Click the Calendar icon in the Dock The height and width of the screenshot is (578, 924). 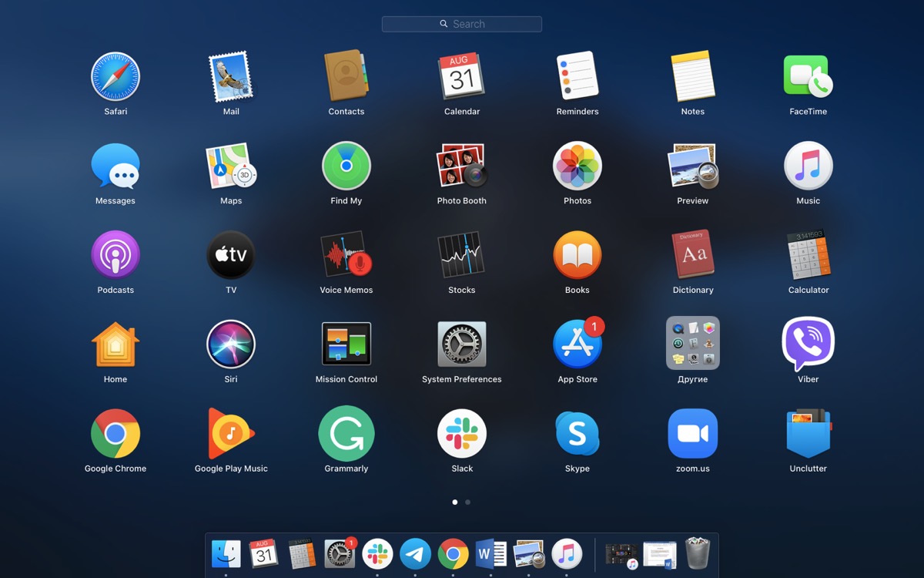tap(264, 553)
